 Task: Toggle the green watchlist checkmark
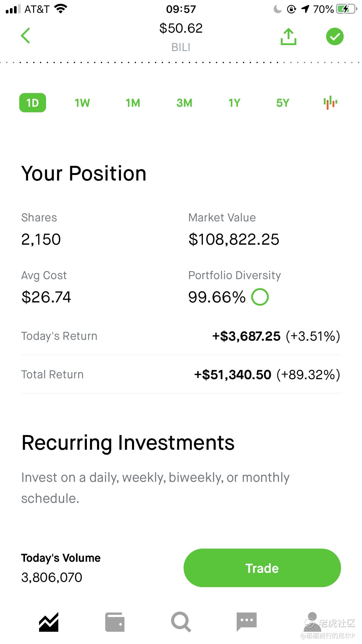click(x=335, y=36)
